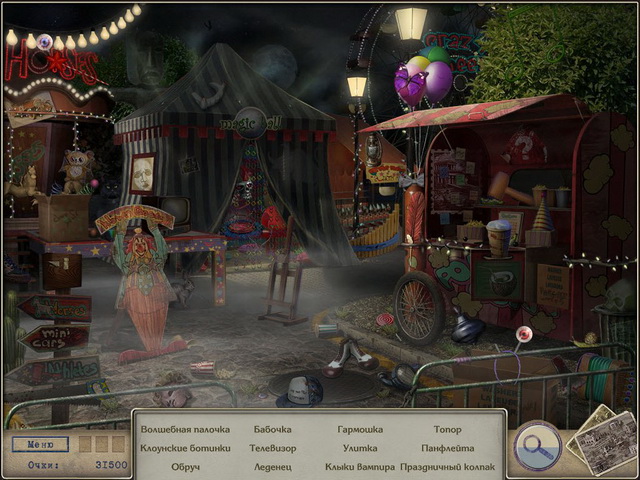This screenshot has height=480, width=640.
Task: Select 'Праздничный колпак' in the item list
Action: (x=448, y=467)
